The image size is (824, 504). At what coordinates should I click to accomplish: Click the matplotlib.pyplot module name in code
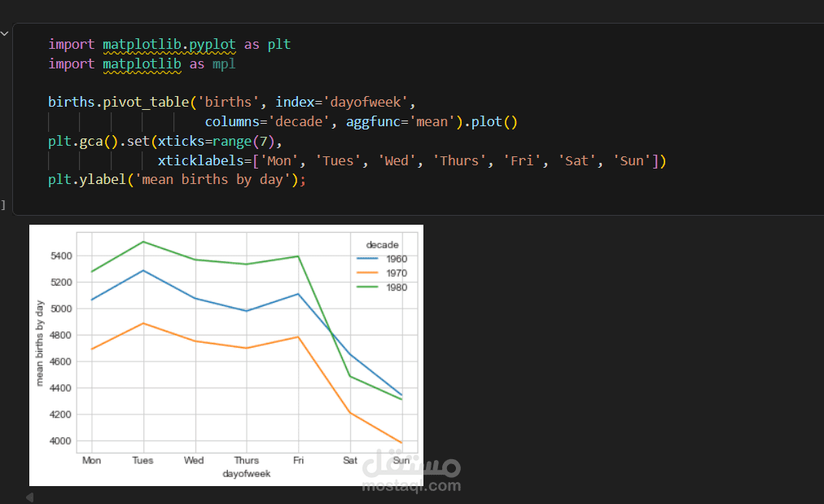pos(169,45)
